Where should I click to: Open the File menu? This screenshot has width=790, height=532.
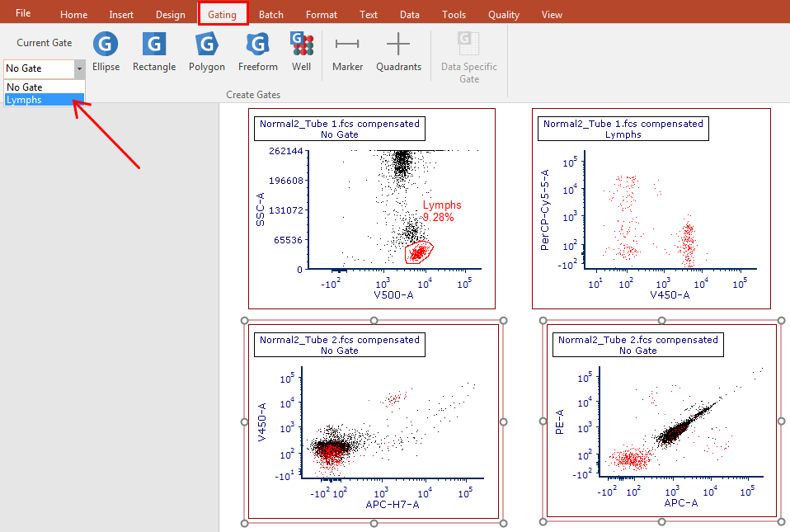pyautogui.click(x=23, y=14)
